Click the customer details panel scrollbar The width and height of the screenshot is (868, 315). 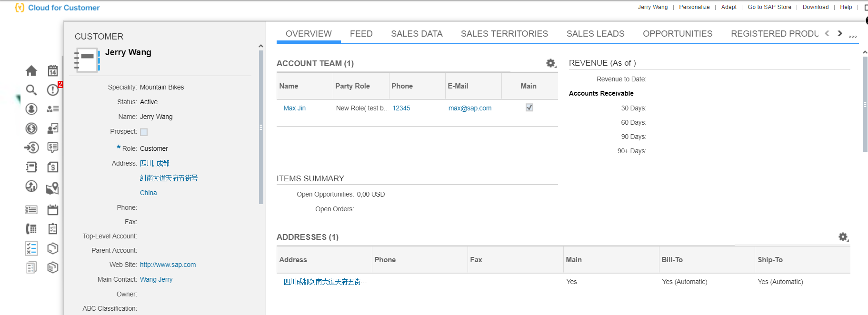[x=261, y=127]
